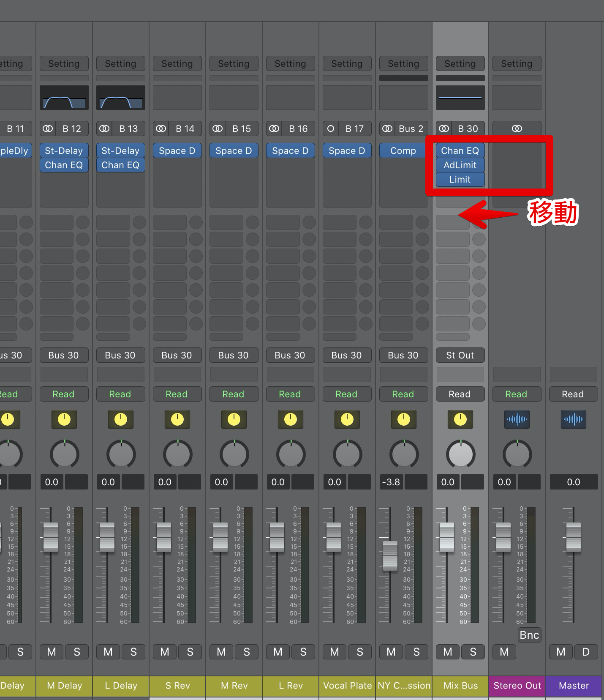Open the Setting menu on Mix Bus strip
This screenshot has height=700, width=604.
coord(460,64)
